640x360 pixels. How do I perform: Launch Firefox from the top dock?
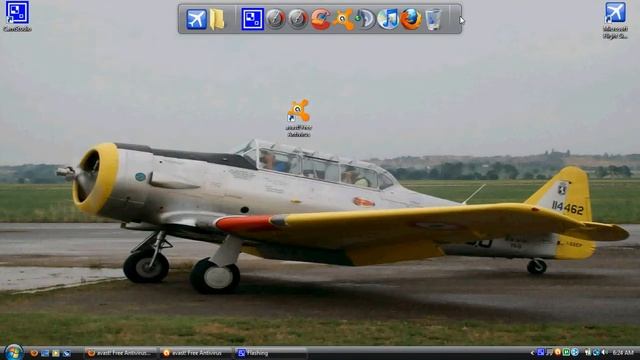coord(411,19)
